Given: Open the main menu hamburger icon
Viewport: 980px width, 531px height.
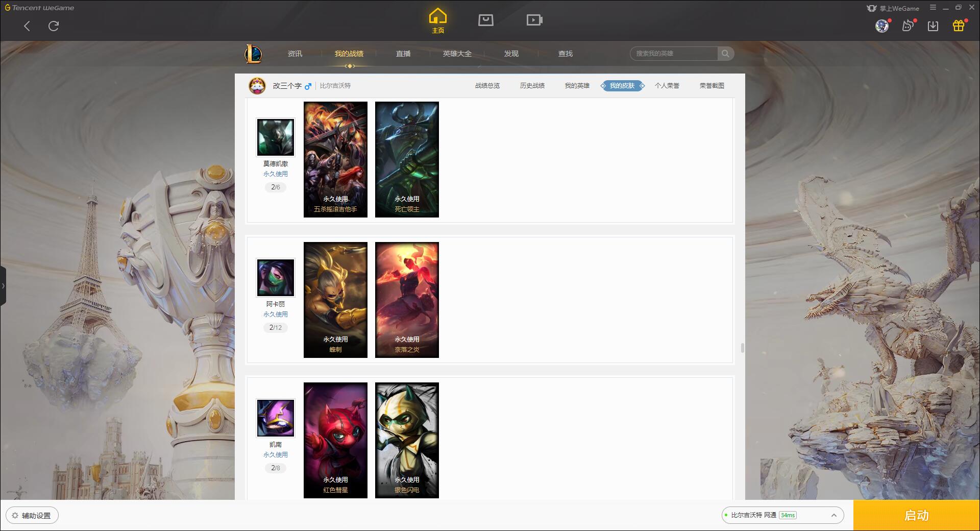Looking at the screenshot, I should [x=933, y=8].
